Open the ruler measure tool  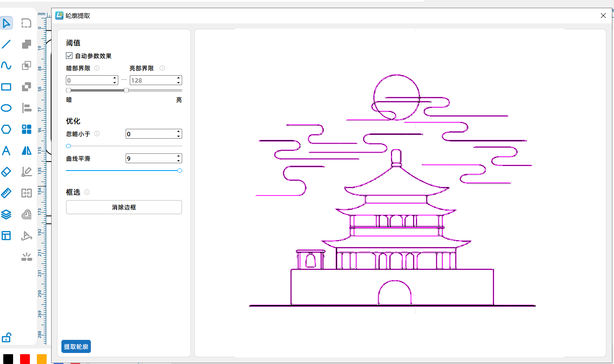click(7, 193)
